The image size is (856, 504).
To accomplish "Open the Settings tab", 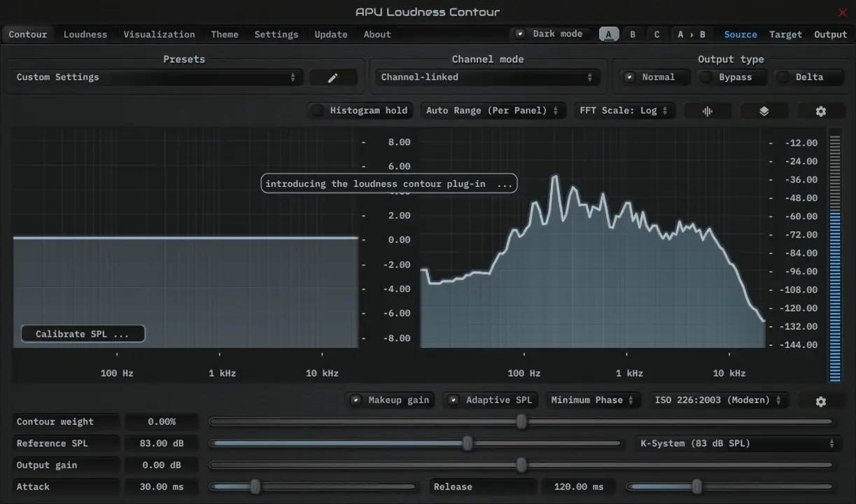I will click(276, 34).
